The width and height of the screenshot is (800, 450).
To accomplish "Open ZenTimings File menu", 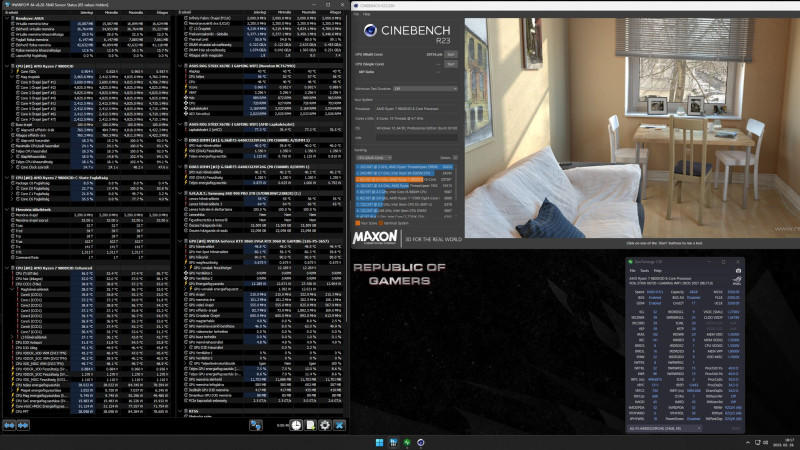I will click(632, 270).
